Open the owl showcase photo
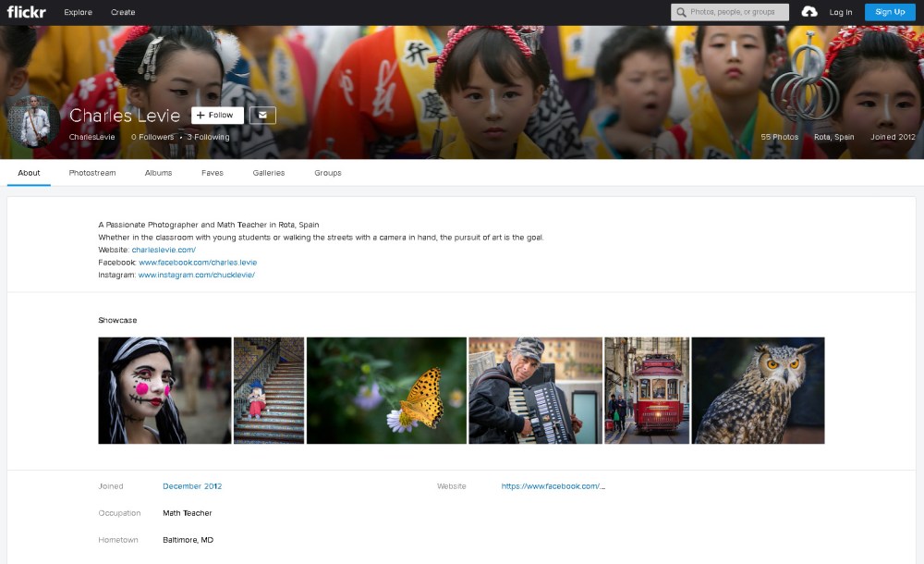The height and width of the screenshot is (564, 924). (x=758, y=390)
